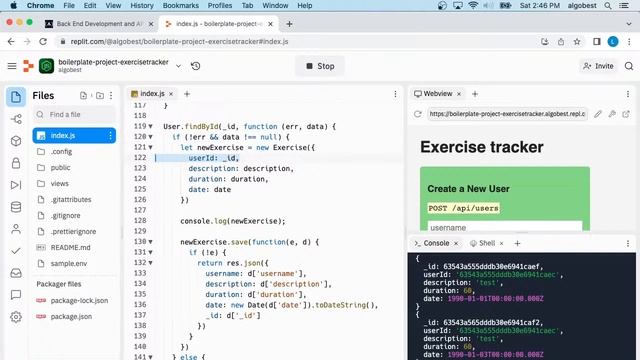Stop the running repl
Image resolution: width=640 pixels, height=360 pixels.
click(320, 66)
